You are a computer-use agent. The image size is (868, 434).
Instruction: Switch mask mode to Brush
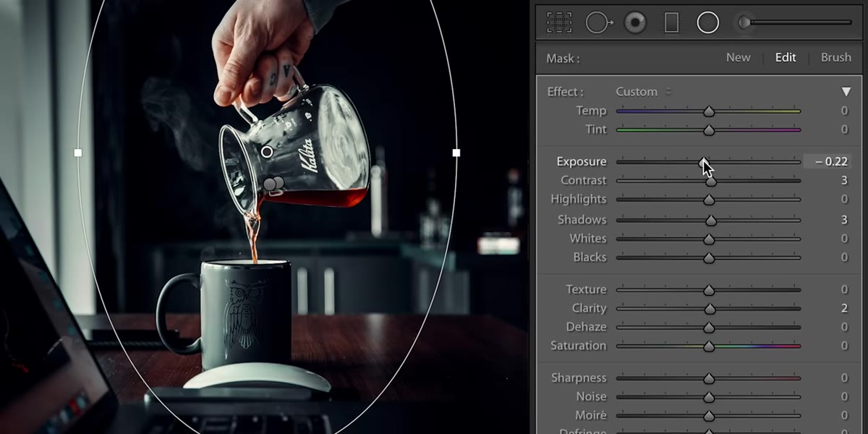click(x=835, y=58)
